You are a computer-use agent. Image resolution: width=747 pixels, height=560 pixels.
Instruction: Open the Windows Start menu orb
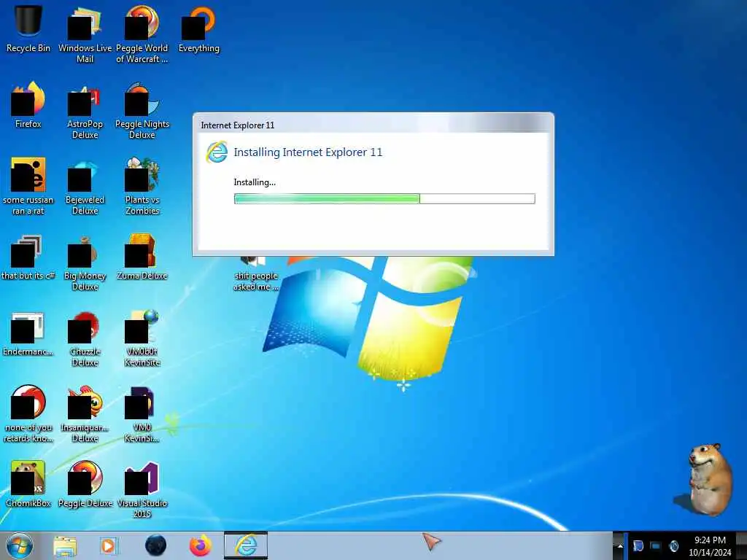tap(20, 545)
